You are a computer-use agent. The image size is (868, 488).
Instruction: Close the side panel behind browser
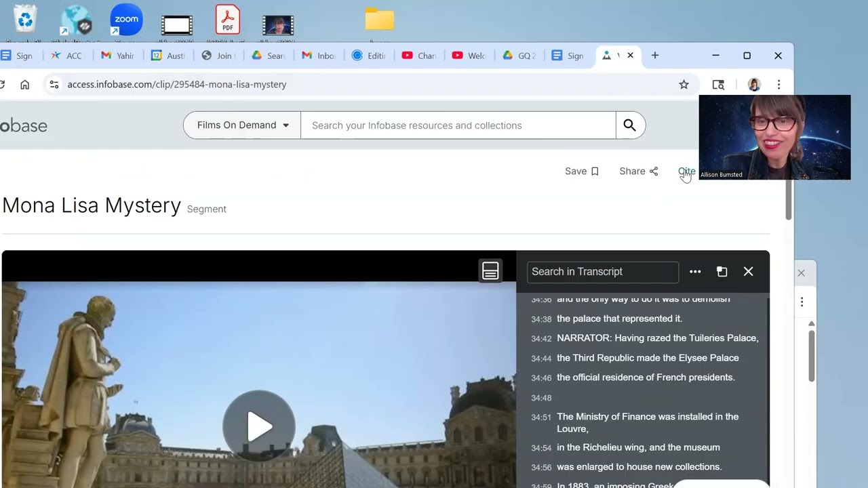[801, 273]
